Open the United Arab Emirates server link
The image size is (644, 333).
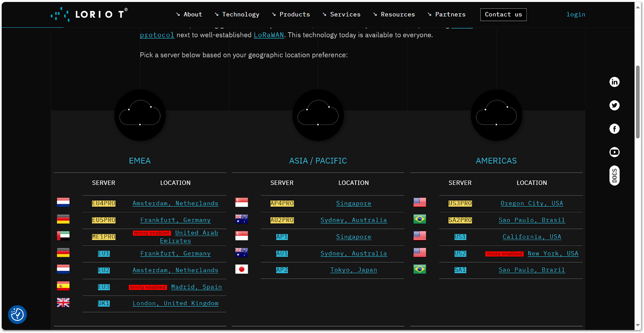(x=196, y=233)
